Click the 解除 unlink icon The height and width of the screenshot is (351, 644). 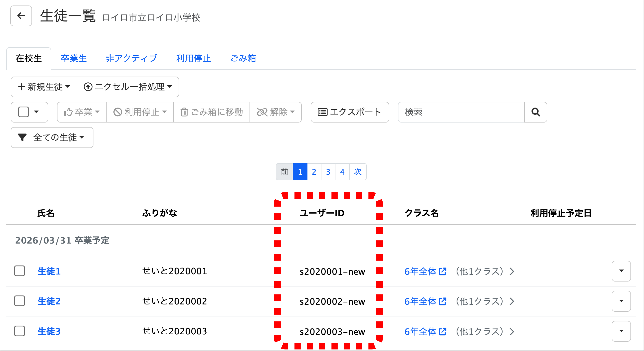pyautogui.click(x=262, y=112)
